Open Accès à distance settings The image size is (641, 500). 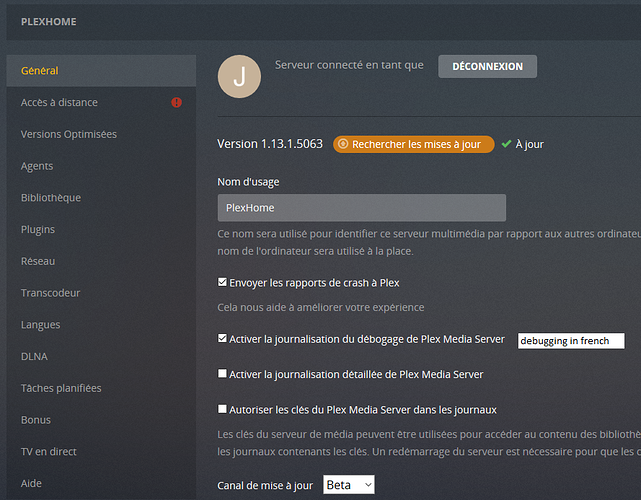tap(101, 102)
